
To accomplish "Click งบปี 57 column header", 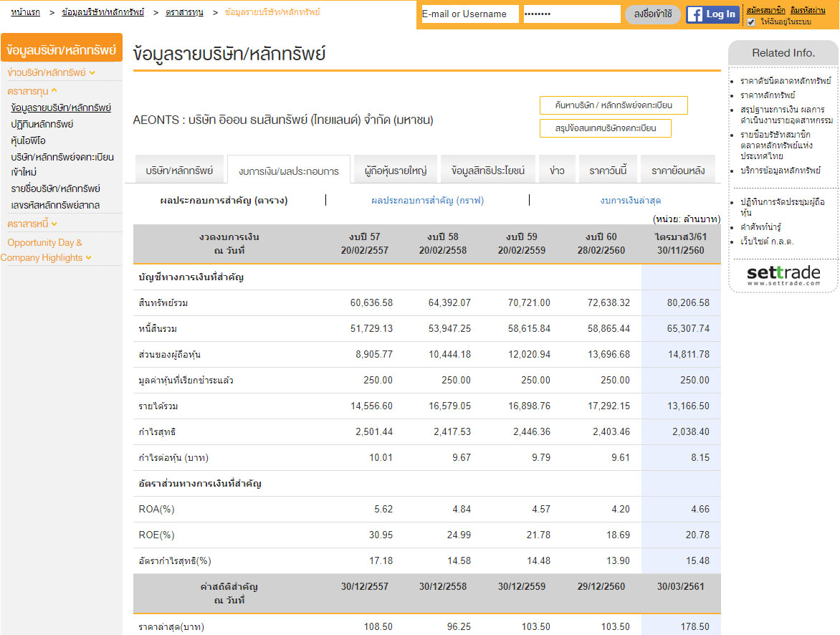I will click(x=364, y=244).
